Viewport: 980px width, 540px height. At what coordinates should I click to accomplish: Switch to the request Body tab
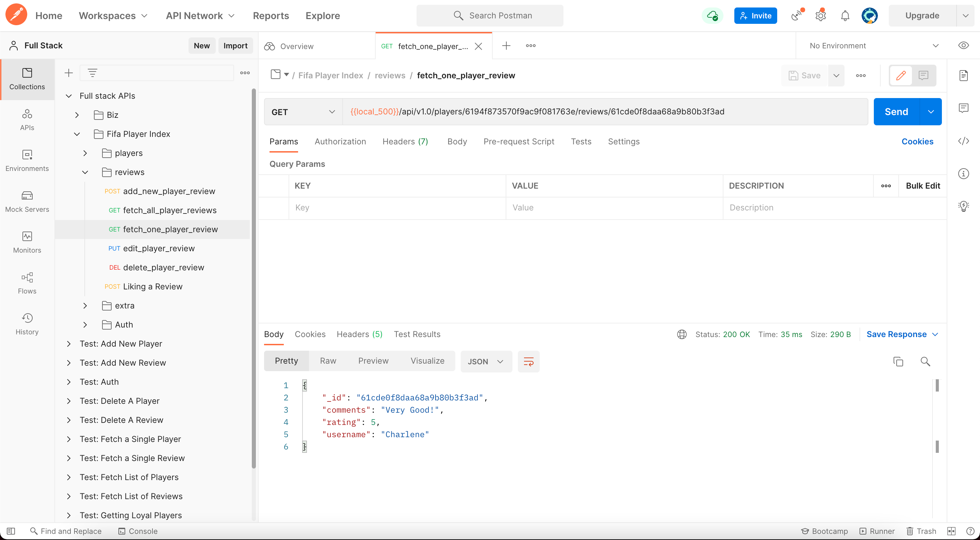(x=457, y=142)
